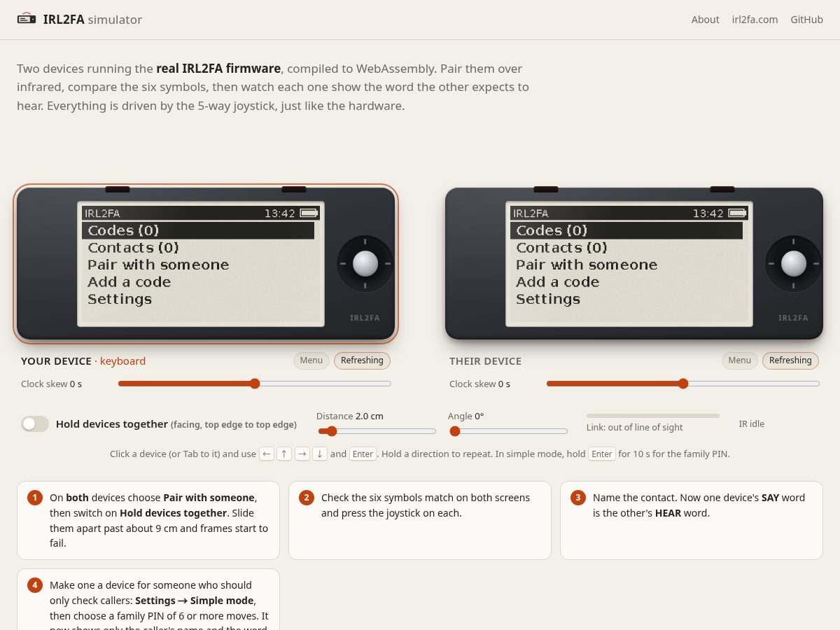Click 'Link: out of line of sight' status
This screenshot has width=840, height=630.
pos(634,427)
